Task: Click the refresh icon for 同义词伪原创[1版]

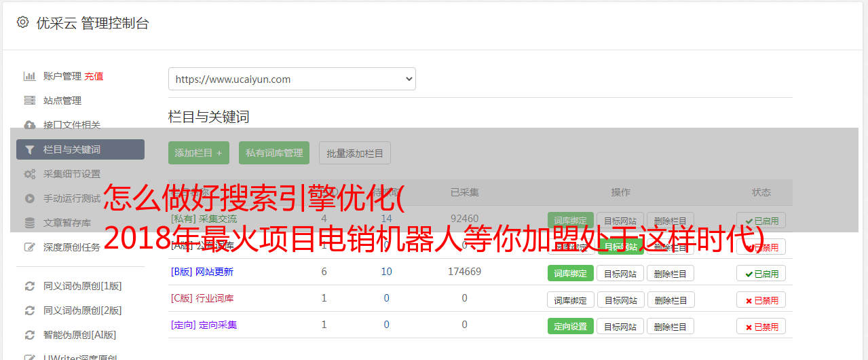Action: (x=29, y=286)
